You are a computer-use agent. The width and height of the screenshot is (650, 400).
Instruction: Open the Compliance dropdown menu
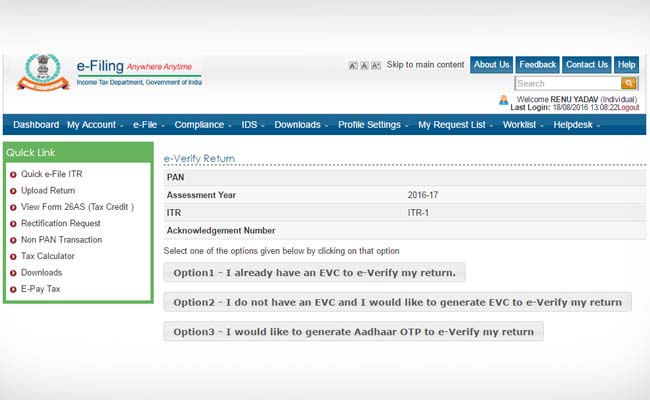202,125
